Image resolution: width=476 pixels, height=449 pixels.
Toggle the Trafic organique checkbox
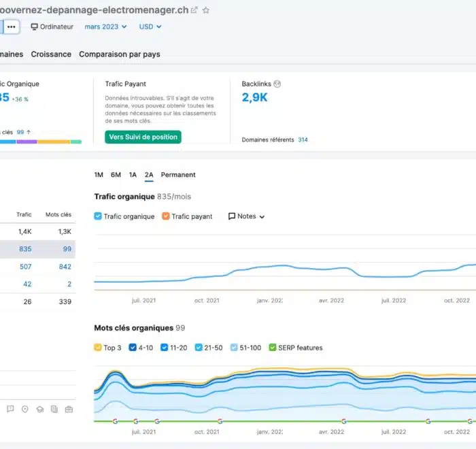[98, 216]
